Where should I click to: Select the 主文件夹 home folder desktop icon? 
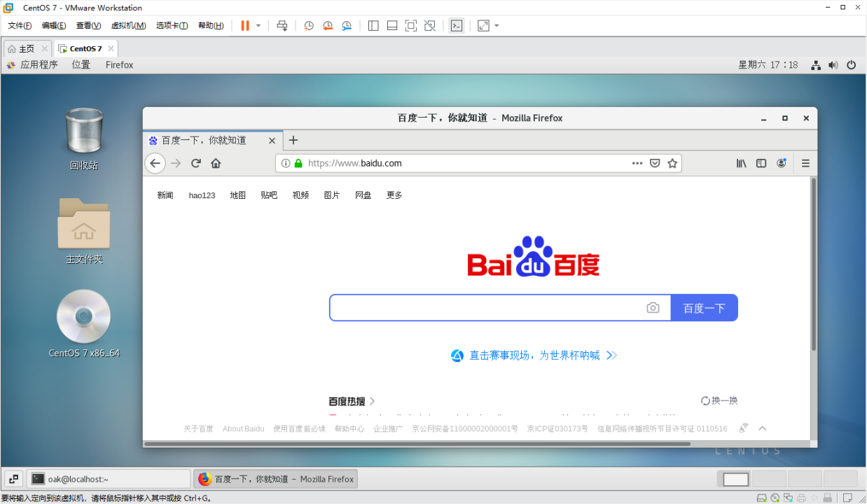pyautogui.click(x=84, y=231)
